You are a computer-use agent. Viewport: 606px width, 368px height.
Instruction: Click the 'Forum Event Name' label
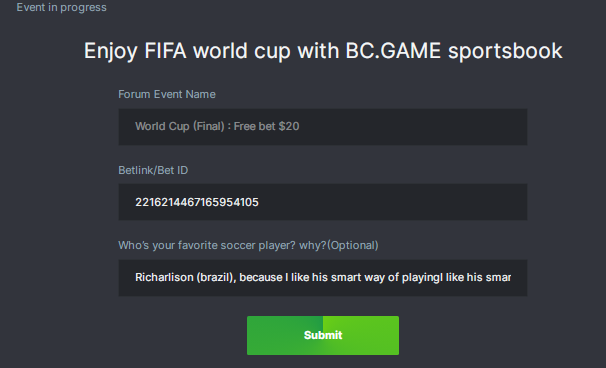[167, 94]
